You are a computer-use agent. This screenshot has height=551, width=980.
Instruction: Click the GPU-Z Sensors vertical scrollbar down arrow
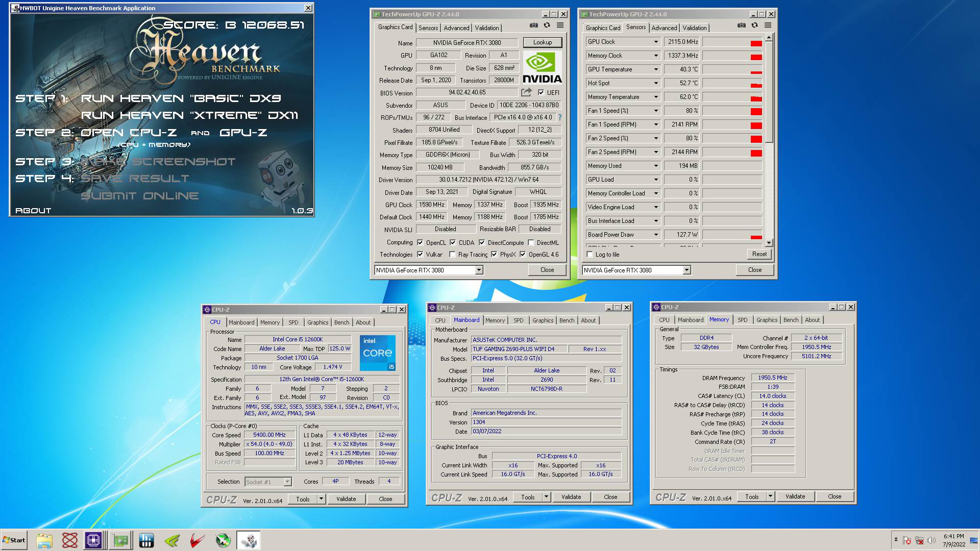tap(769, 243)
